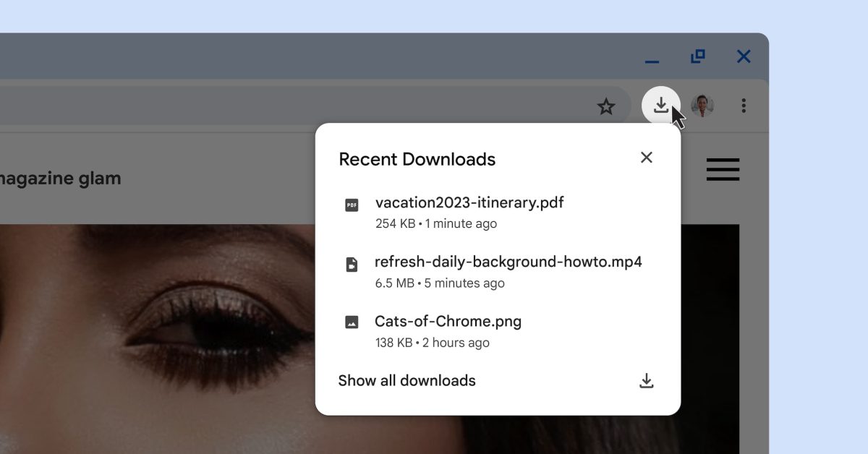Open vacation2023-itinerary.pdf from the list
This screenshot has height=454, width=868.
click(x=469, y=203)
